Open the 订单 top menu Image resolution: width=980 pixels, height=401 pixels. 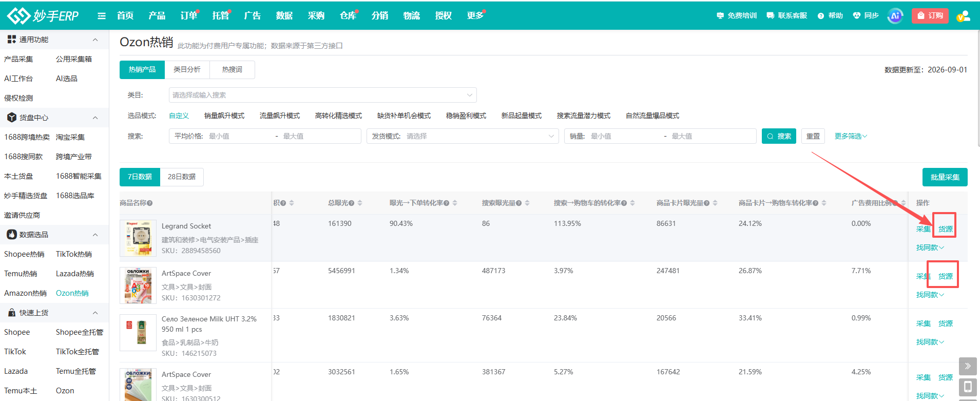pyautogui.click(x=189, y=15)
